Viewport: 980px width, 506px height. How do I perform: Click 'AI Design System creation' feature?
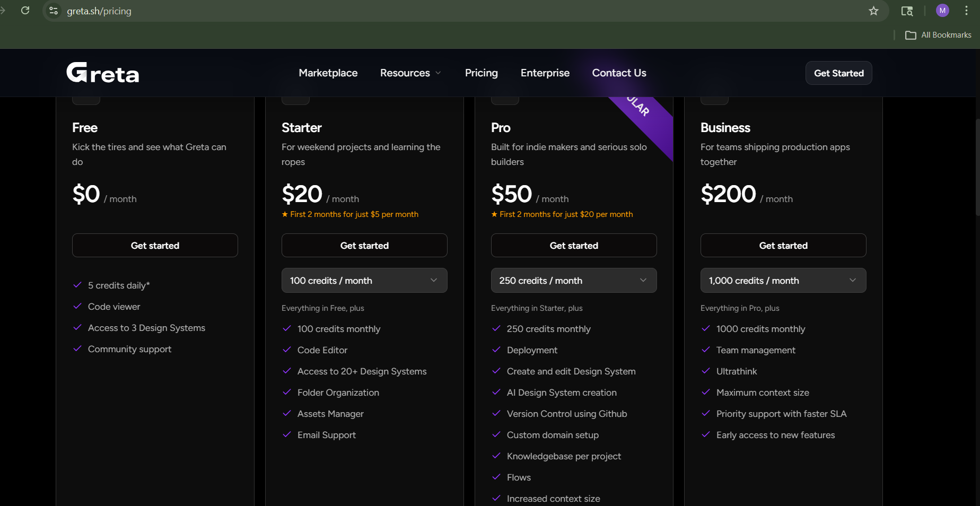coord(562,392)
